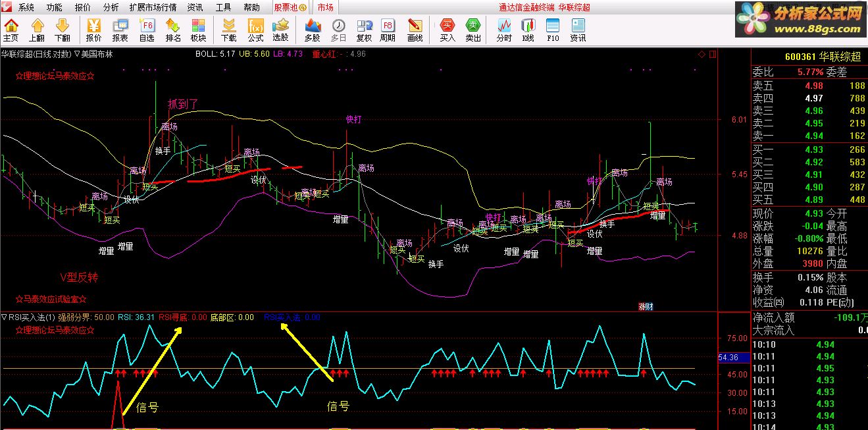Open the 板块 sector blocks icon

coord(199,30)
